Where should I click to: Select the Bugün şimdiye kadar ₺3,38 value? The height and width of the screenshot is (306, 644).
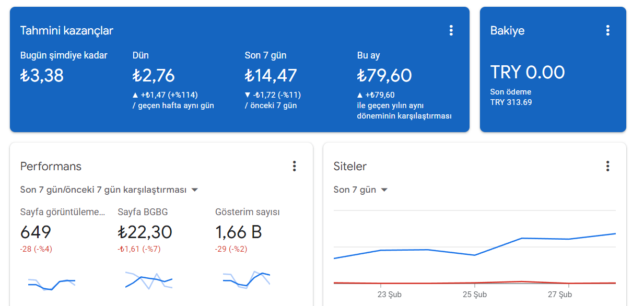42,76
